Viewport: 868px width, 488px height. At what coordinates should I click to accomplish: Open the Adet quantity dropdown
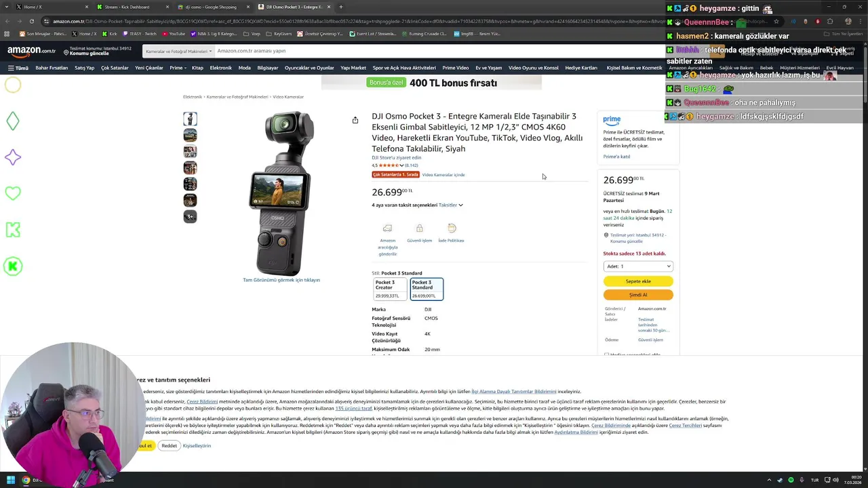pyautogui.click(x=638, y=266)
